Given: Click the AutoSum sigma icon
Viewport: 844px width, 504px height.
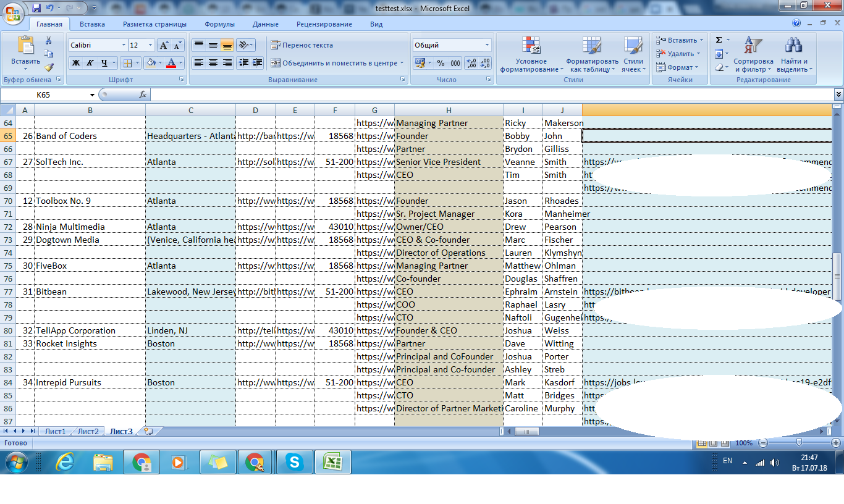Looking at the screenshot, I should tap(719, 40).
